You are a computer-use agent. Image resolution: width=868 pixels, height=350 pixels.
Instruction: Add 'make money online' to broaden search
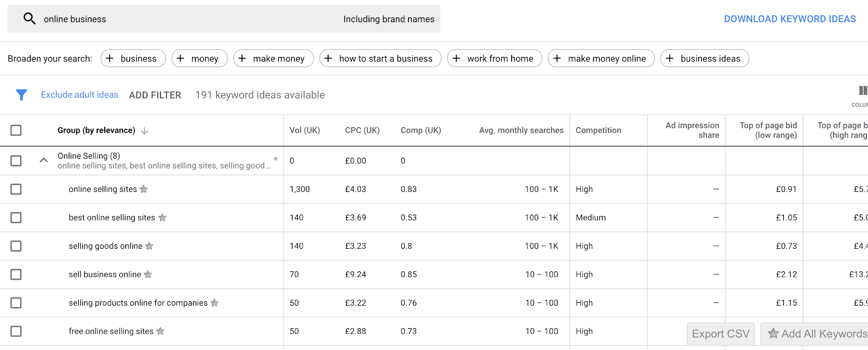coord(601,59)
